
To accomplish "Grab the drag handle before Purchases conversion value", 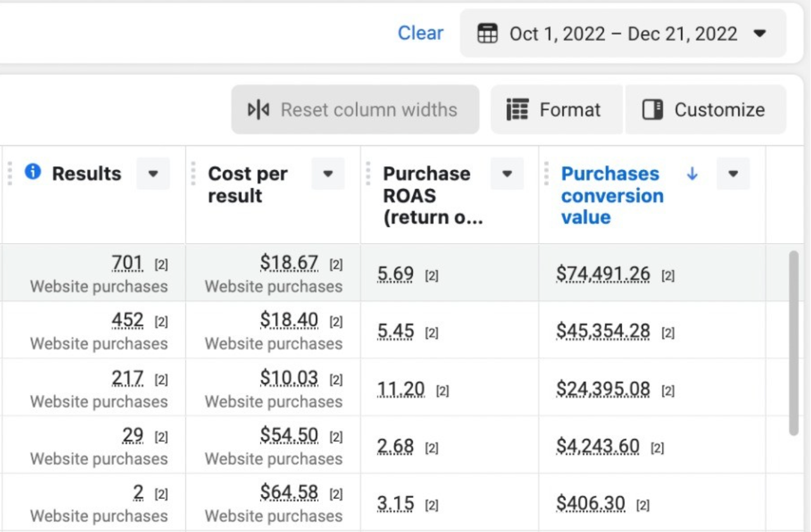I will (x=546, y=174).
